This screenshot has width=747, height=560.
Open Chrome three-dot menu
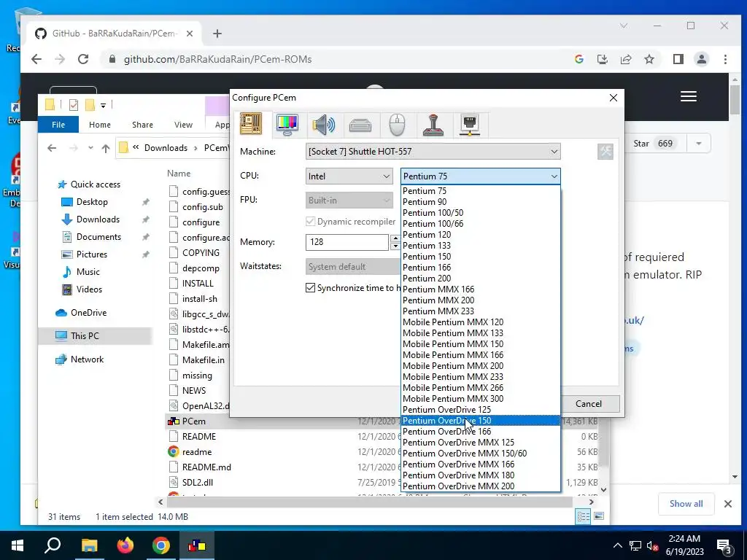(x=725, y=59)
